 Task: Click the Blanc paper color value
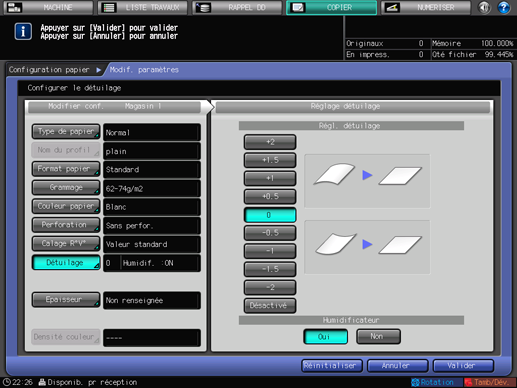tap(152, 207)
